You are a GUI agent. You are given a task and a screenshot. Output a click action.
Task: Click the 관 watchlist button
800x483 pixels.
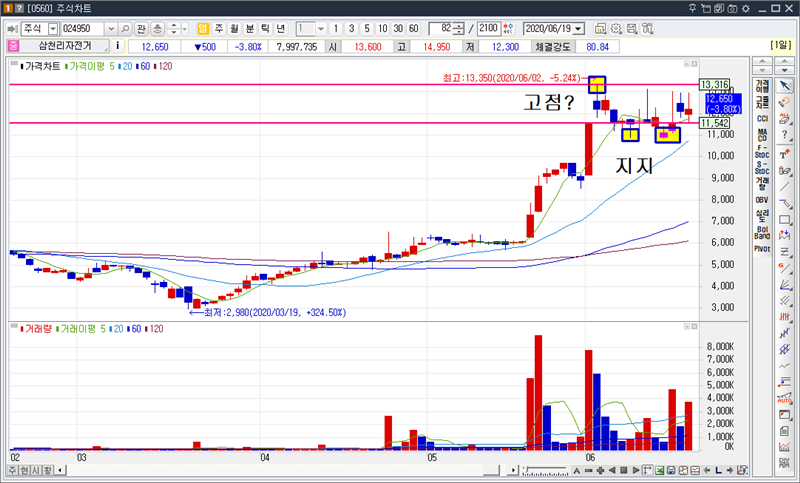(141, 29)
